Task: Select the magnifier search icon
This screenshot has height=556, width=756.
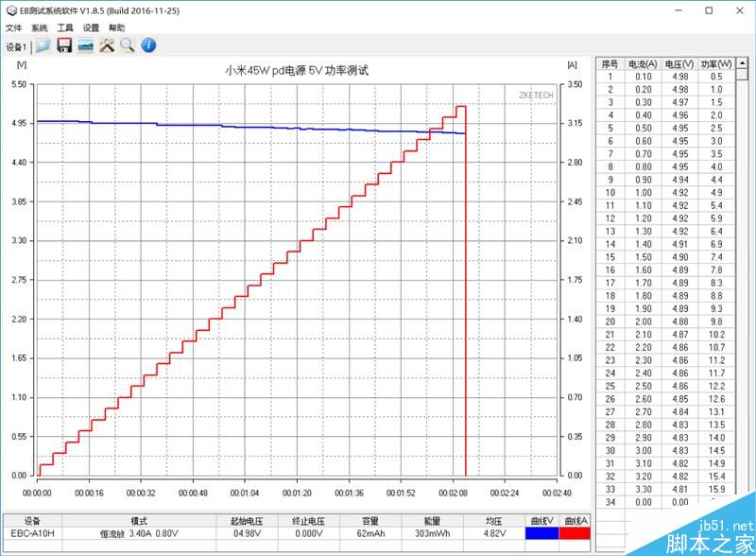Action: [x=128, y=45]
